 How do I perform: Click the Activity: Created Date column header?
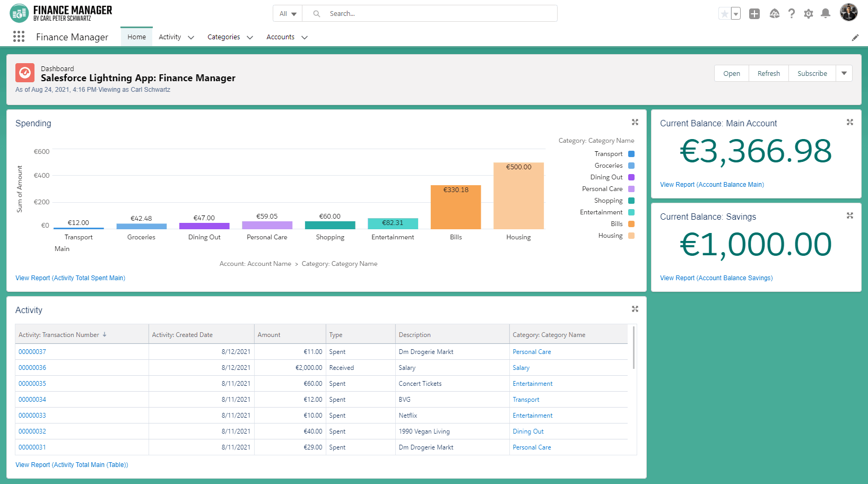coord(202,334)
